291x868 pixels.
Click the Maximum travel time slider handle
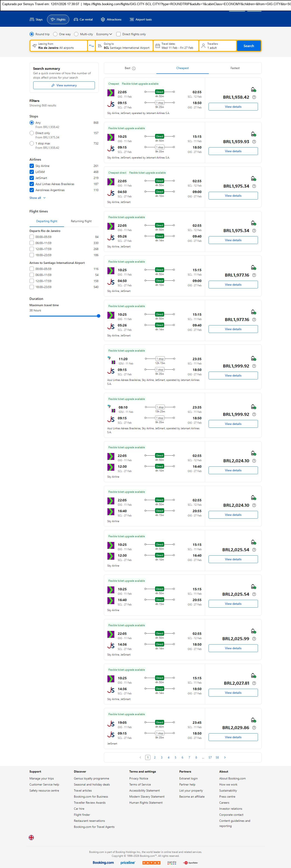click(98, 316)
